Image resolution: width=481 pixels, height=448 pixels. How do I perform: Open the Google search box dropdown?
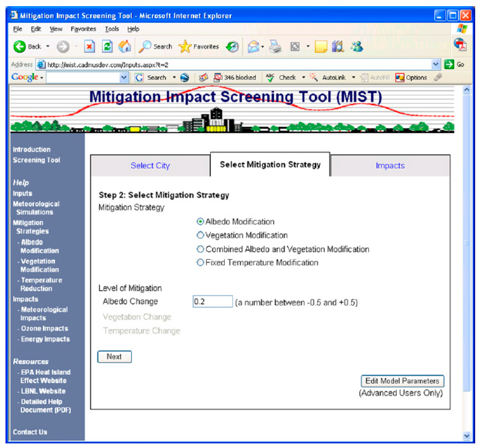tap(124, 78)
